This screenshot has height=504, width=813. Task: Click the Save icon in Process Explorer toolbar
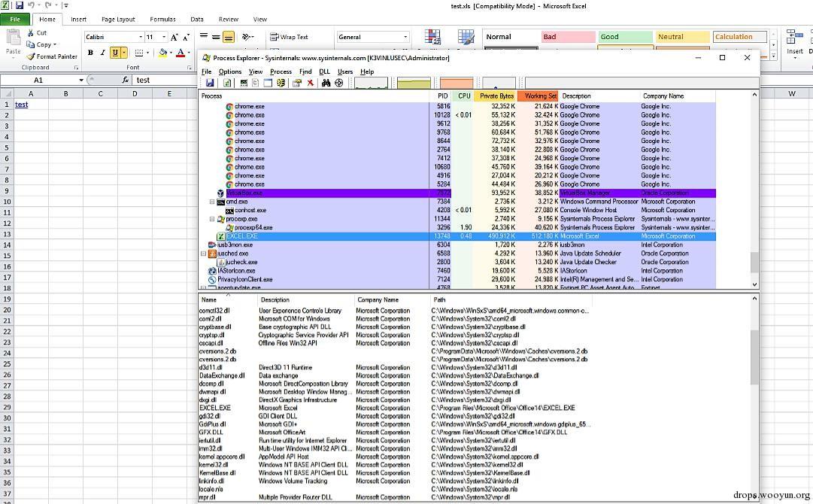coord(209,83)
